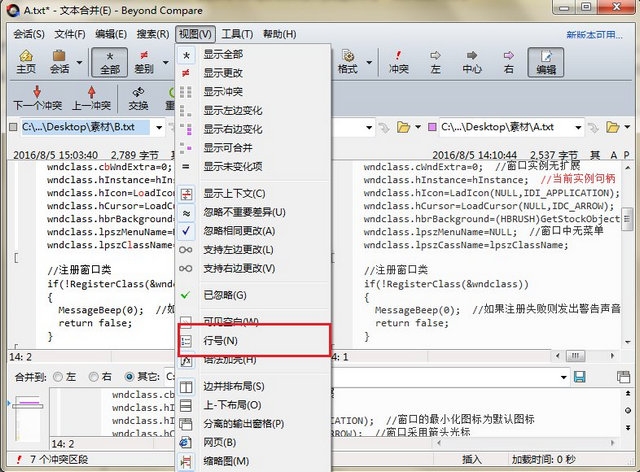This screenshot has height=472, width=640.
Task: Open A.txt path dropdown arrow
Action: 578,127
